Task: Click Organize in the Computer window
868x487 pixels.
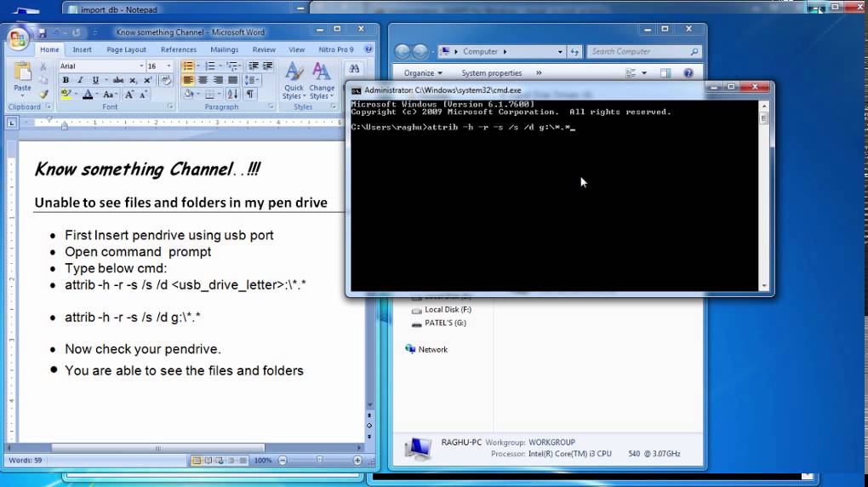Action: pyautogui.click(x=423, y=73)
